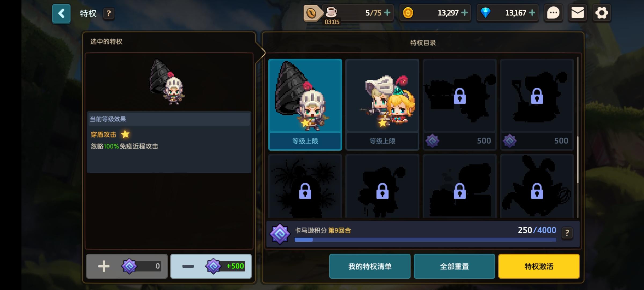Decrease privilege level with minus +500 button
The image size is (644, 290).
coord(211,266)
